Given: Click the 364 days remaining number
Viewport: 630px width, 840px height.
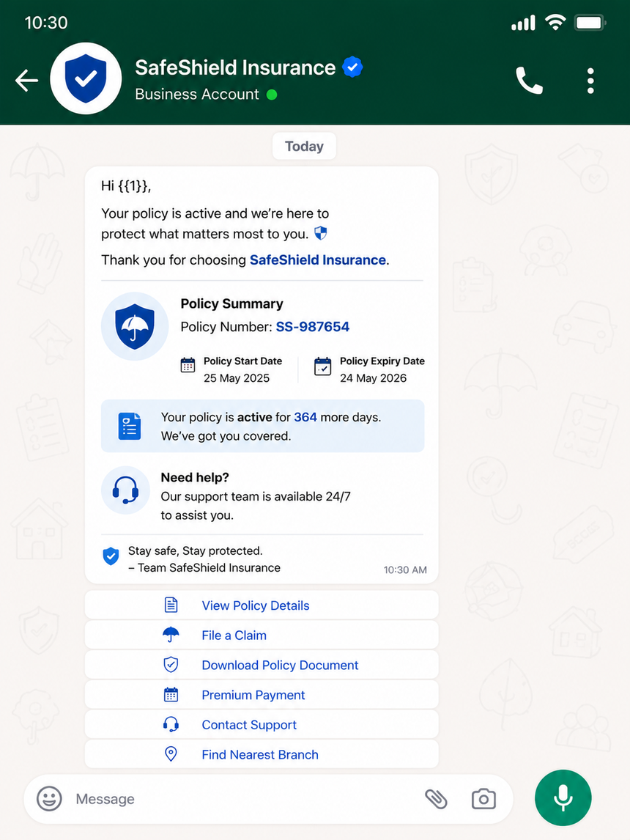Looking at the screenshot, I should click(305, 417).
